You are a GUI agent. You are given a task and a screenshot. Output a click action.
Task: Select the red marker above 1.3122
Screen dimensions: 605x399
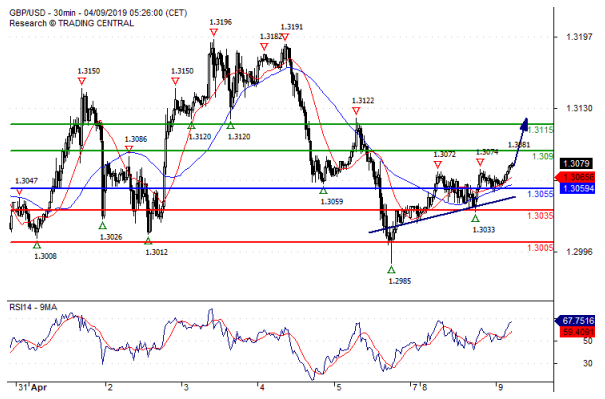tap(356, 111)
